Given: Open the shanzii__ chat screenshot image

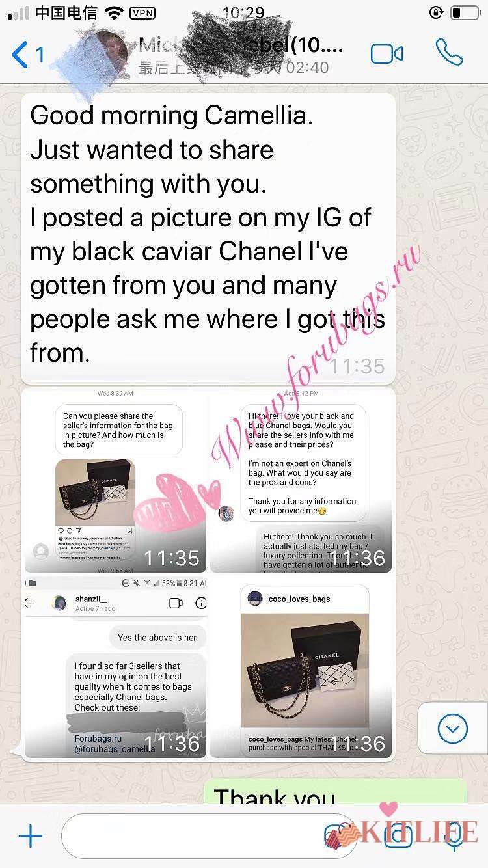Looking at the screenshot, I should pos(116,666).
